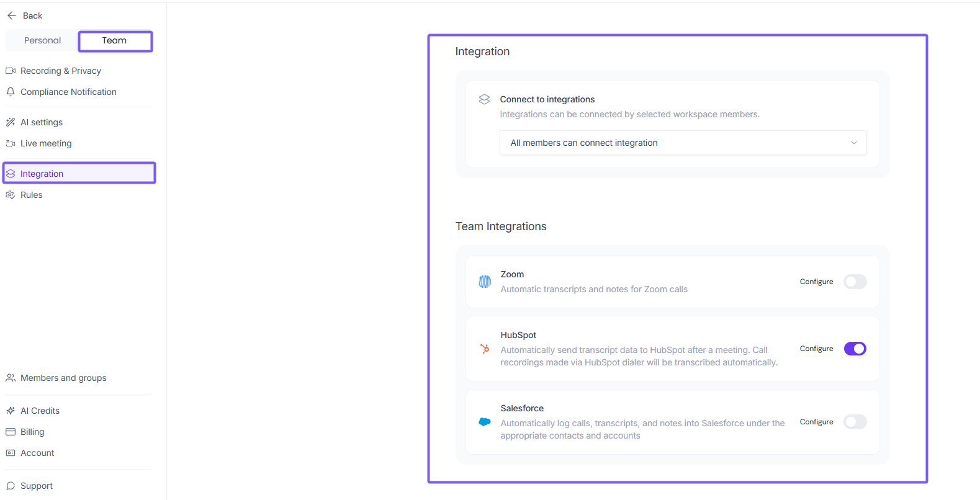Turn on the Salesforce integration toggle
Viewport: 980px width, 500px height.
(x=855, y=422)
